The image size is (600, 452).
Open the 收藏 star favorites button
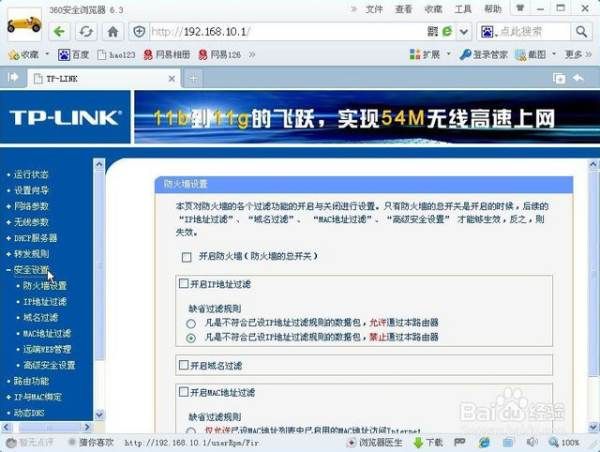tap(24, 55)
